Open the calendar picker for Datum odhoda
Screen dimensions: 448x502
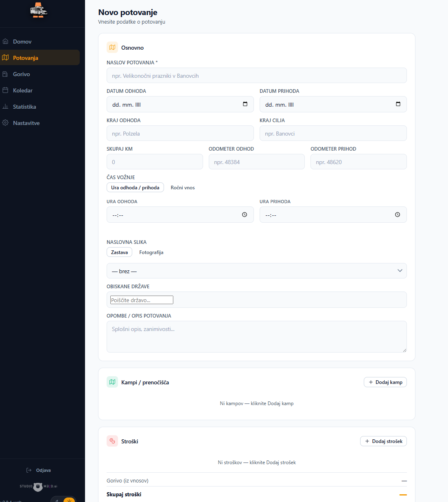coord(245,104)
